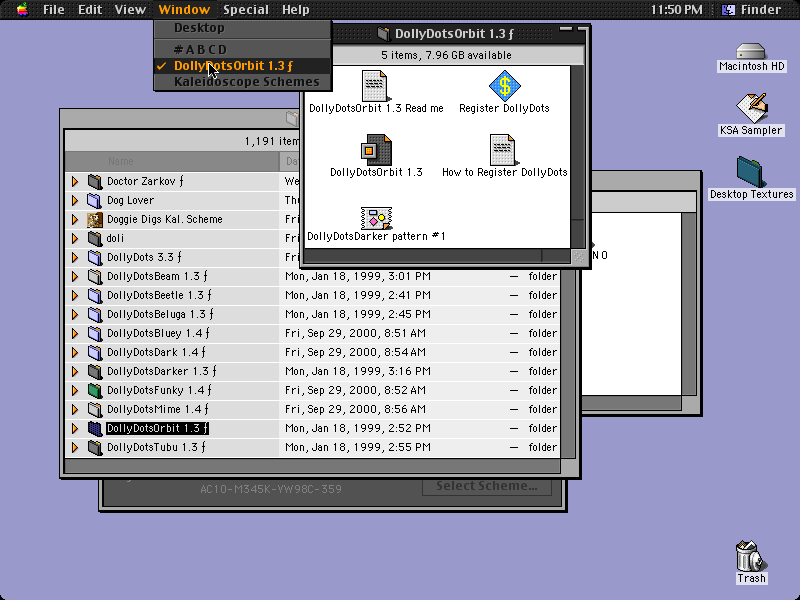Image resolution: width=800 pixels, height=600 pixels.
Task: Click the DollyDotsBluey 1.4 ƒ folder icon
Action: point(95,333)
